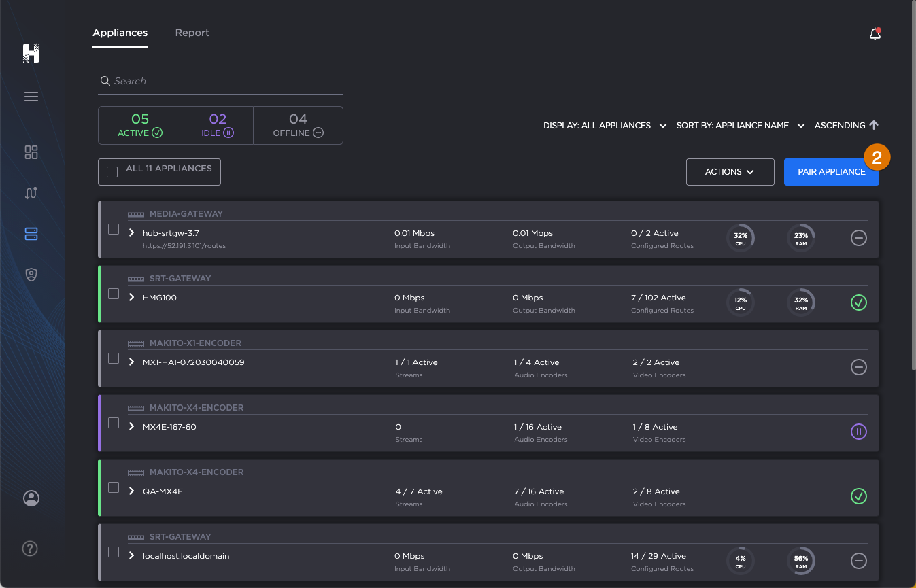Click the ascending sort arrow
This screenshot has width=916, height=588.
tap(874, 125)
